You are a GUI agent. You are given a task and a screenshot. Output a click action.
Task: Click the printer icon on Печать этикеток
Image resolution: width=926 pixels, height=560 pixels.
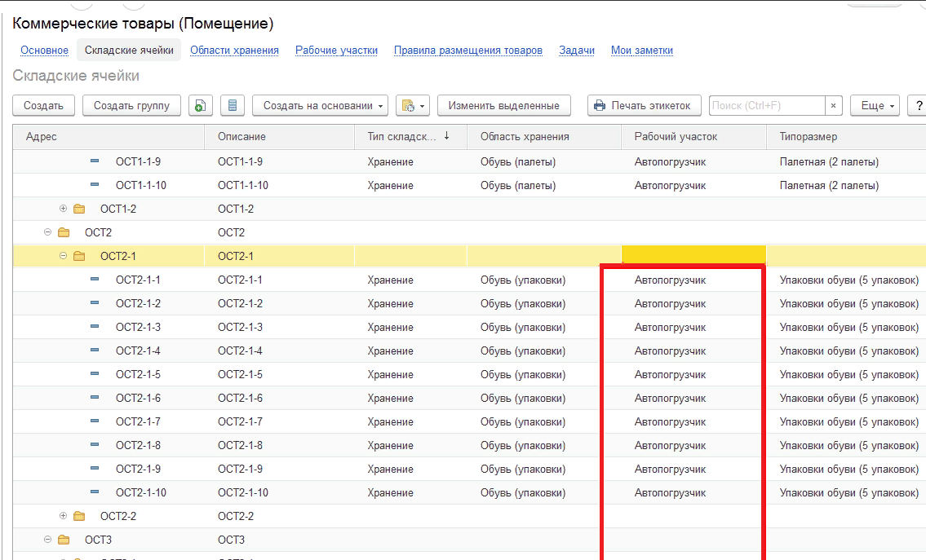point(600,105)
